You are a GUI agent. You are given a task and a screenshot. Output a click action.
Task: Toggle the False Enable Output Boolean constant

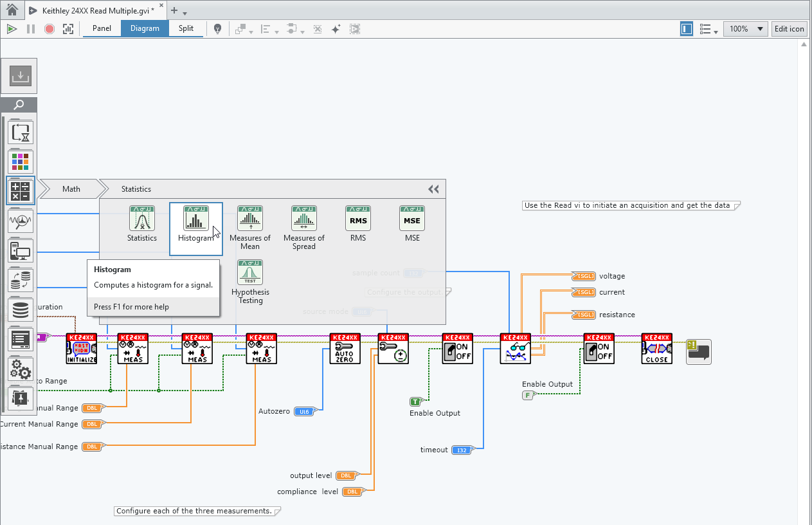point(528,395)
